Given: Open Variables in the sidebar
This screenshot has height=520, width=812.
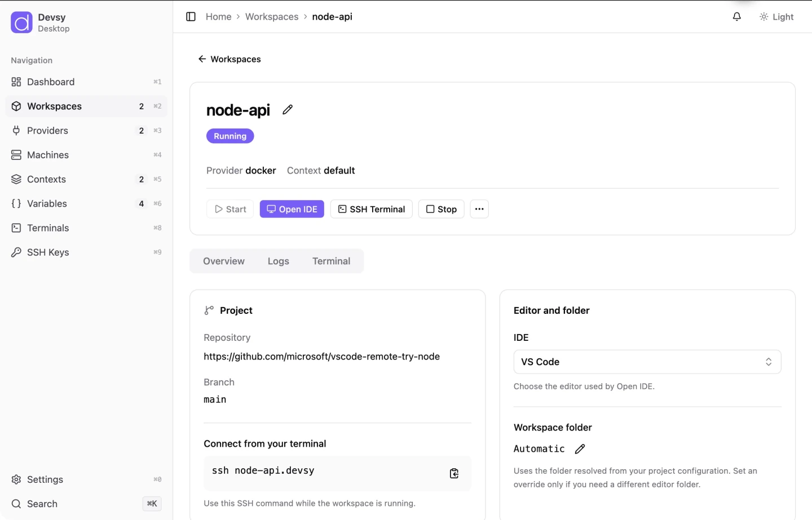Looking at the screenshot, I should tap(86, 203).
